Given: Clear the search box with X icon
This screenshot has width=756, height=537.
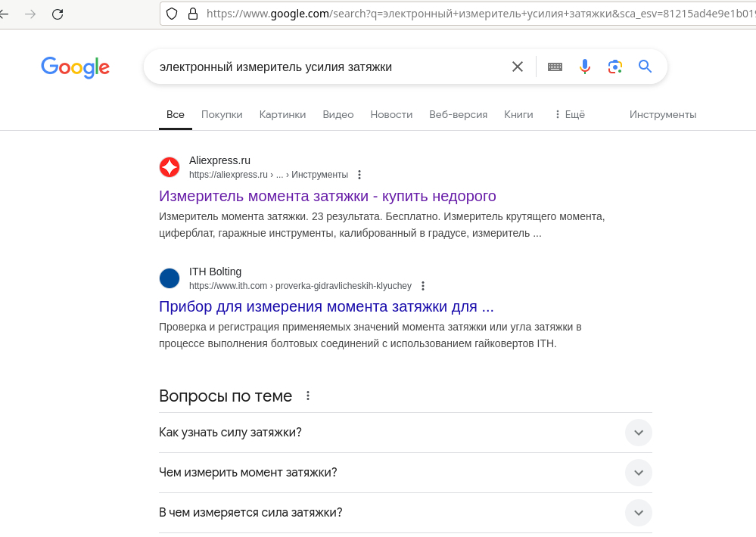Looking at the screenshot, I should [x=518, y=67].
